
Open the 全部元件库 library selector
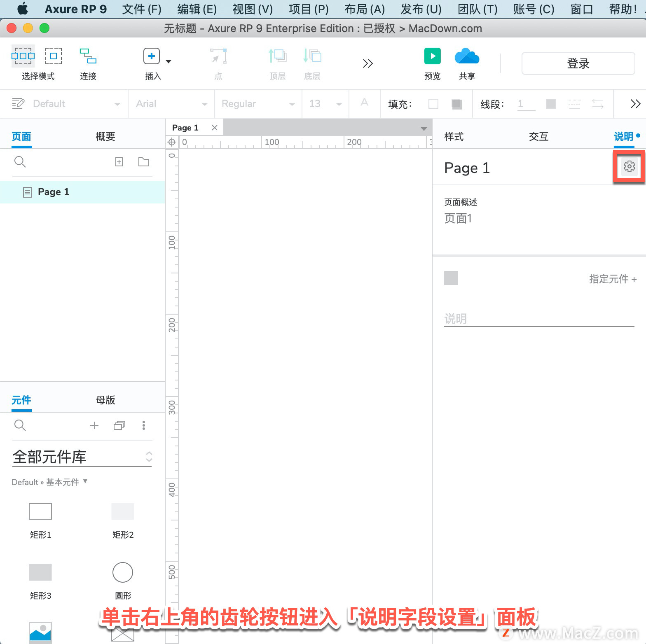(82, 457)
